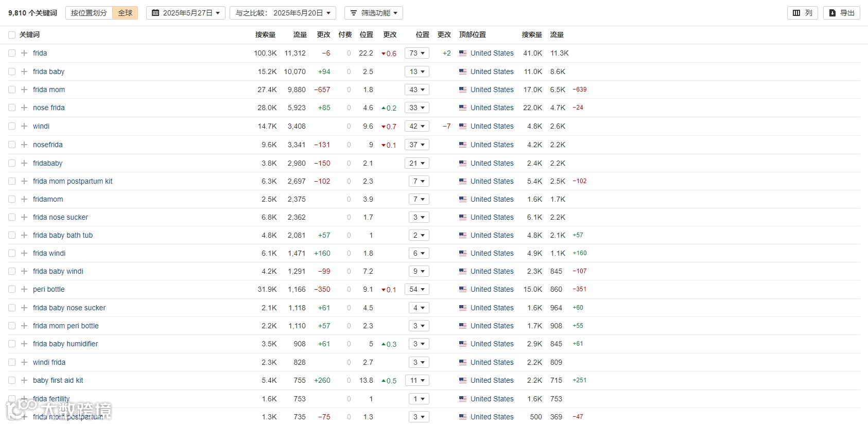Image resolution: width=868 pixels, height=425 pixels.
Task: Click the plus icon next to frida mom
Action: pos(24,90)
